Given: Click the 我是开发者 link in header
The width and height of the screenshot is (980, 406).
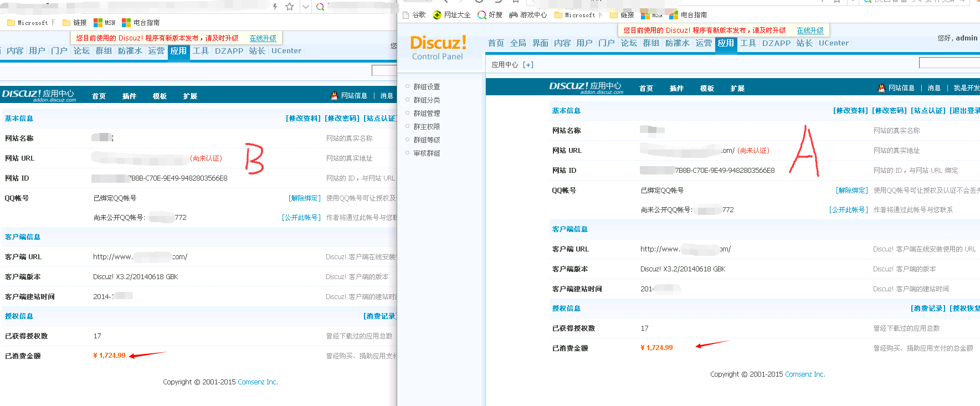Looking at the screenshot, I should (966, 88).
